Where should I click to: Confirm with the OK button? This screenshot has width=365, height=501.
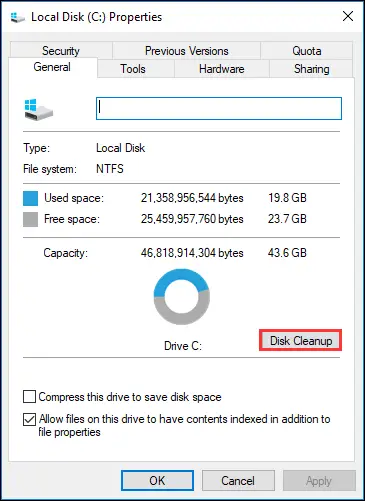[x=157, y=480]
